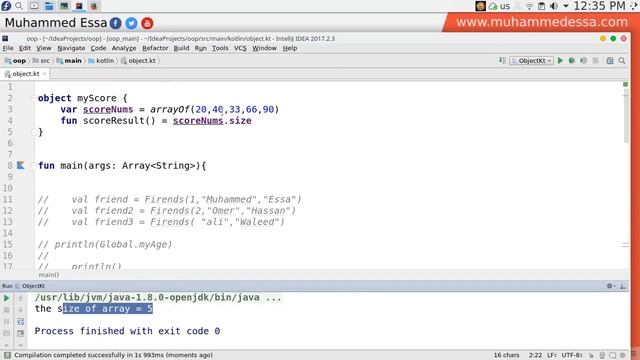Click the green inspection status square
The image size is (640, 360).
pyautogui.click(x=625, y=84)
